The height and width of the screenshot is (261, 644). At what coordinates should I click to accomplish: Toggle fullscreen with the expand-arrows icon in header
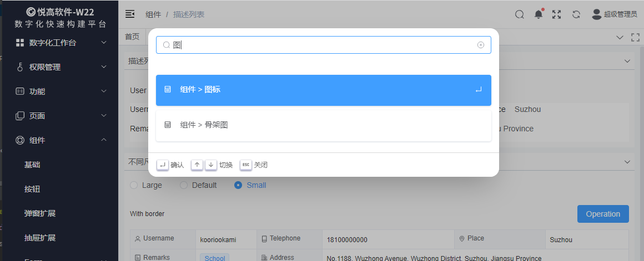click(x=556, y=14)
